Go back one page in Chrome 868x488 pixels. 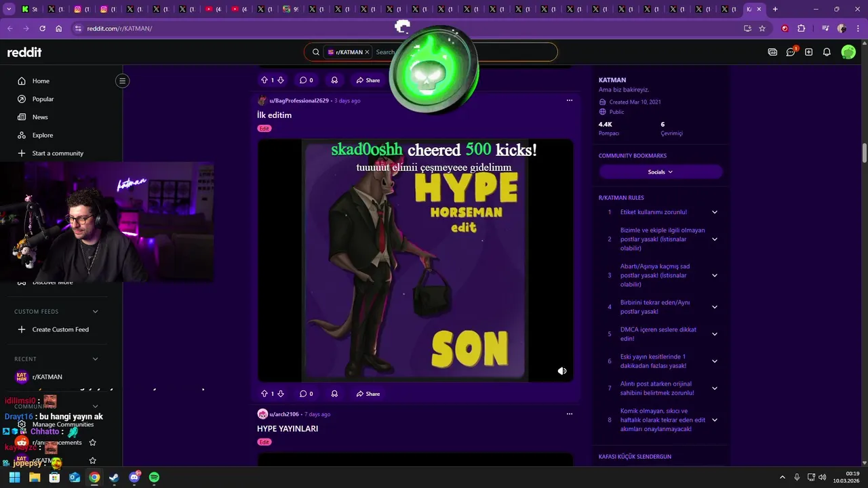click(9, 28)
